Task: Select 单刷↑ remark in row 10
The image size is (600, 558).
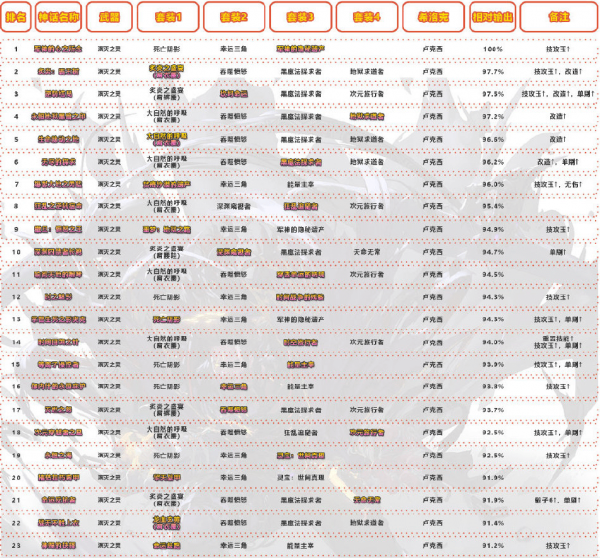Action: pyautogui.click(x=558, y=252)
